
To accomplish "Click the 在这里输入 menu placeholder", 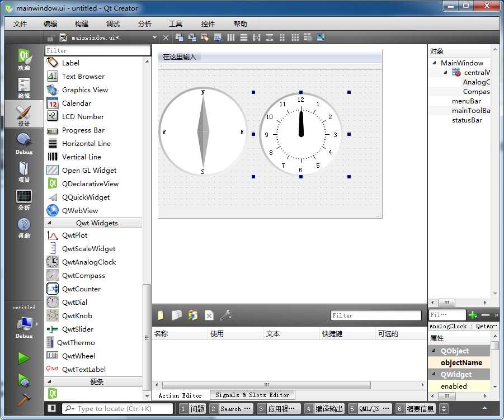I will 180,57.
